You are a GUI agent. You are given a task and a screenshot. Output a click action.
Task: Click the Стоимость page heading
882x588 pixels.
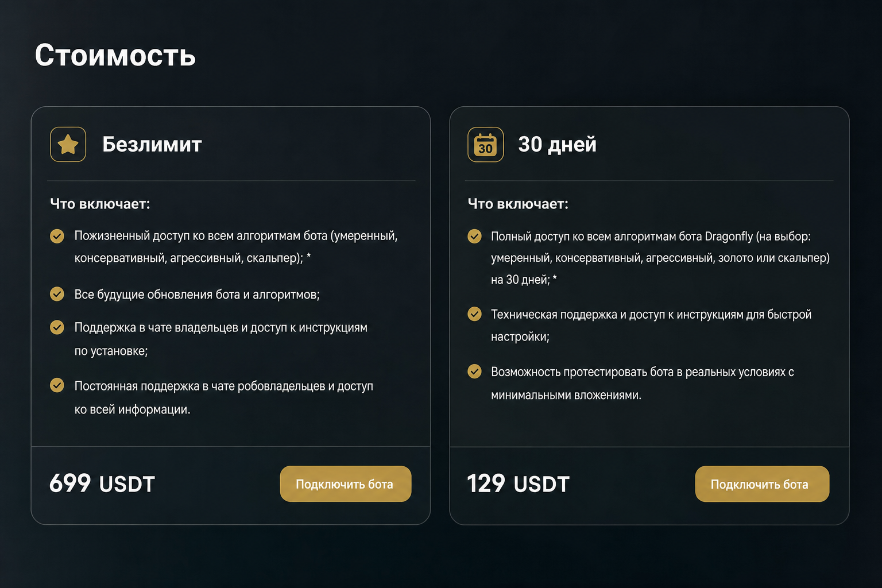click(115, 56)
